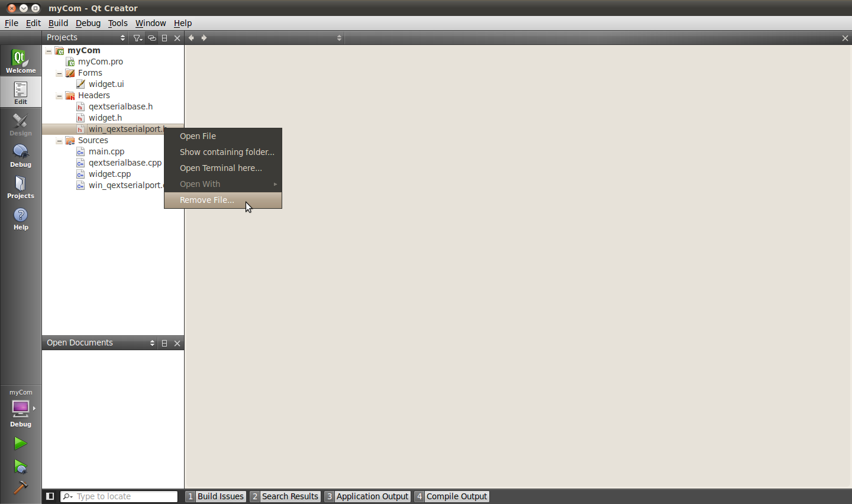Open the Edit menu

33,23
